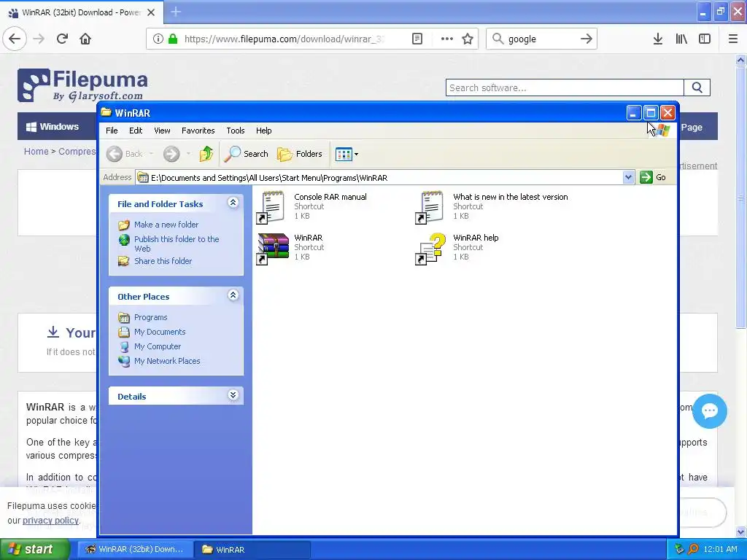Close the WinRAR Download Firefox tab
The height and width of the screenshot is (560, 747).
tap(151, 12)
